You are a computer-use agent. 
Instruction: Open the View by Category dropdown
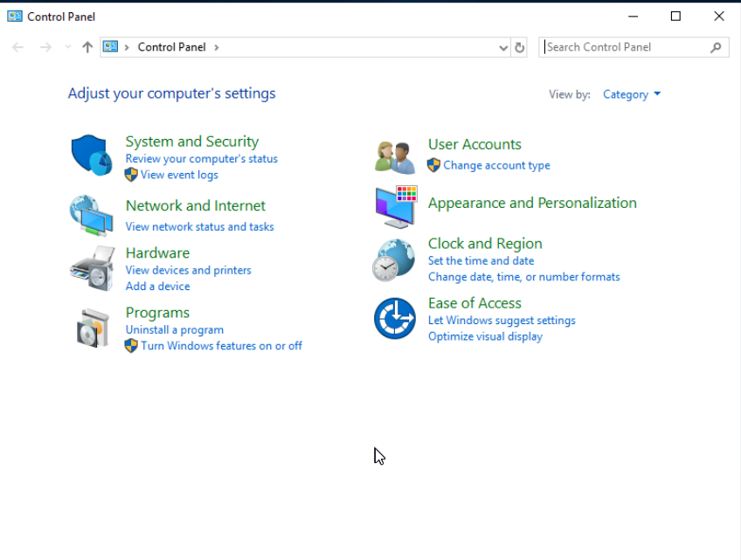[632, 94]
